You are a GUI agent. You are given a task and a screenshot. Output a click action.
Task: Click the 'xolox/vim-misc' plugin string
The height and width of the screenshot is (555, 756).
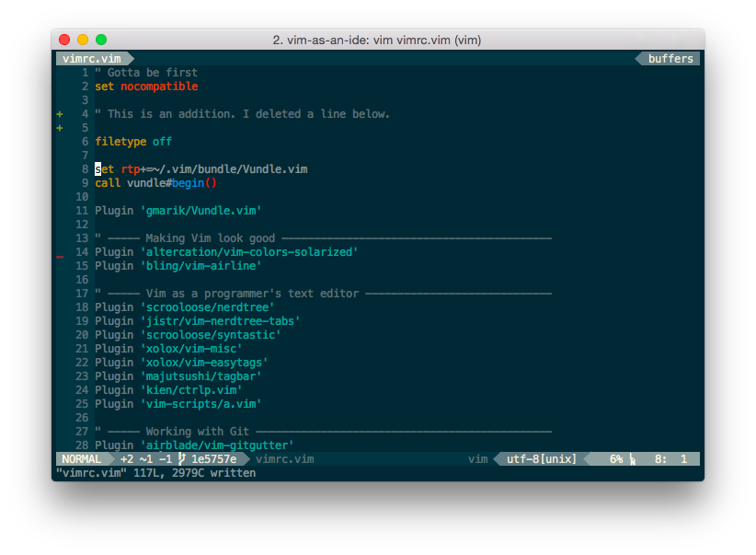click(x=191, y=349)
